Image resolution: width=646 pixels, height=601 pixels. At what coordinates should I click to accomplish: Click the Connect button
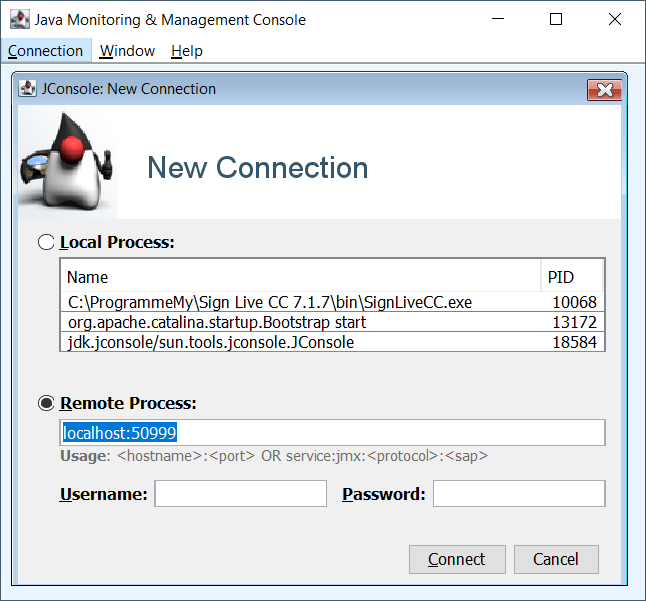coord(457,559)
